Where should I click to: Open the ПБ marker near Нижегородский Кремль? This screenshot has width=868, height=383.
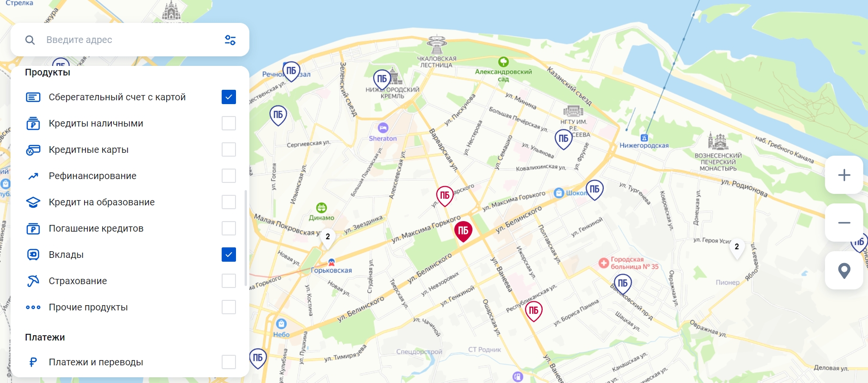click(x=382, y=79)
